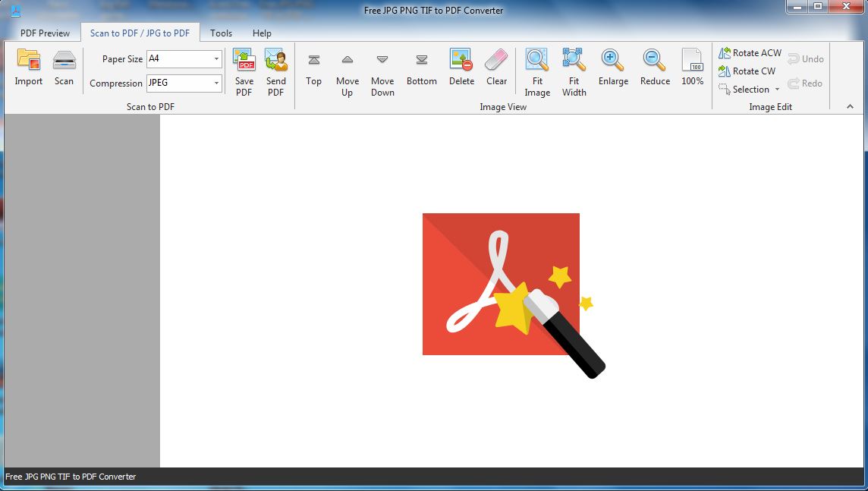Set zoom to 100%
868x491 pixels.
pyautogui.click(x=691, y=68)
